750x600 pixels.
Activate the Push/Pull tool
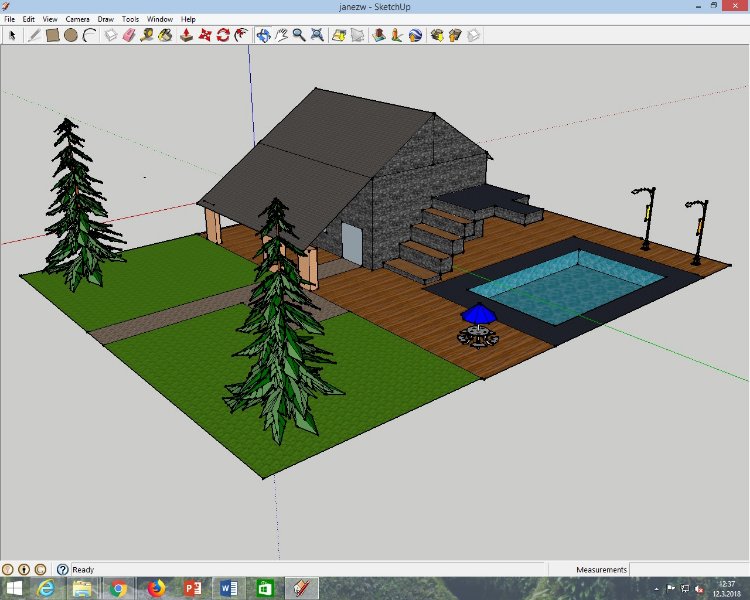(186, 35)
